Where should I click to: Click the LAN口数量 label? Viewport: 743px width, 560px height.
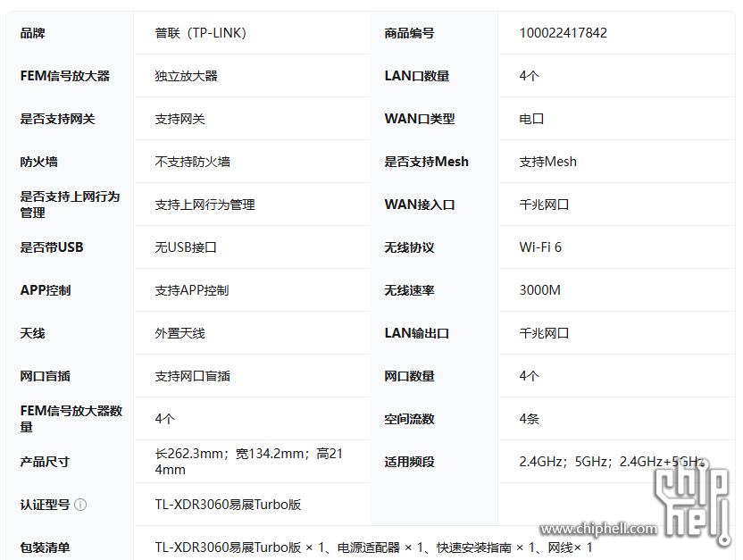(x=416, y=76)
